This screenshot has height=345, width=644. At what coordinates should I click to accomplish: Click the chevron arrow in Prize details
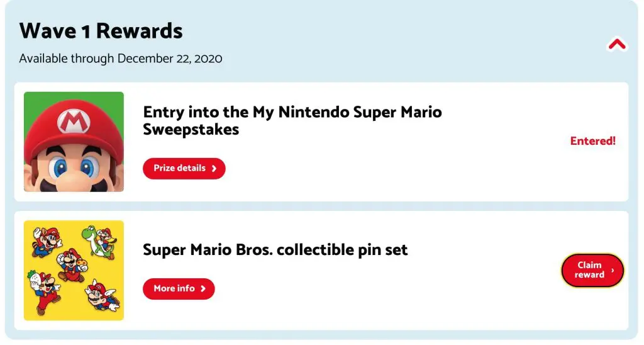coord(214,169)
